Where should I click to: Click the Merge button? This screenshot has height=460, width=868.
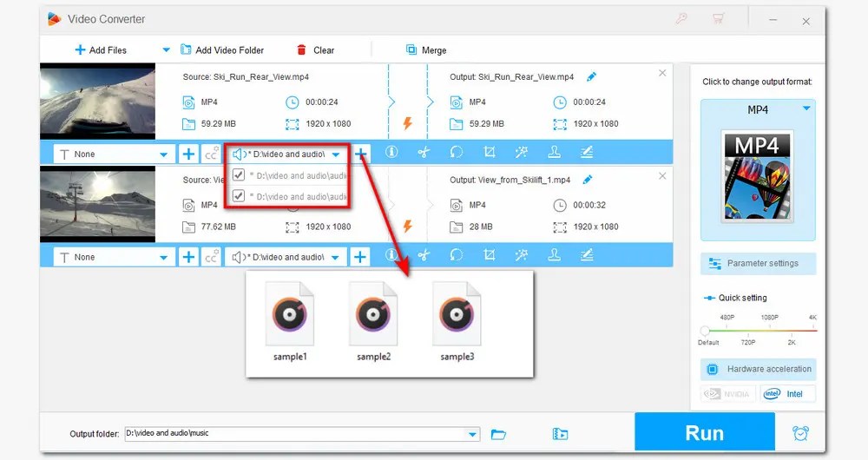[x=425, y=49]
